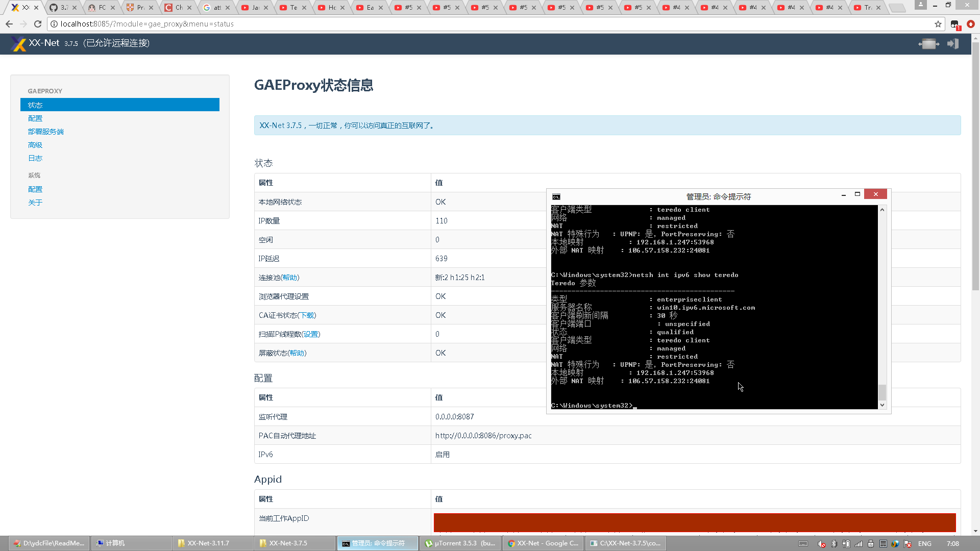
Task: Open C:\XX-Net-3.7.5 console taskbar item
Action: (x=625, y=543)
